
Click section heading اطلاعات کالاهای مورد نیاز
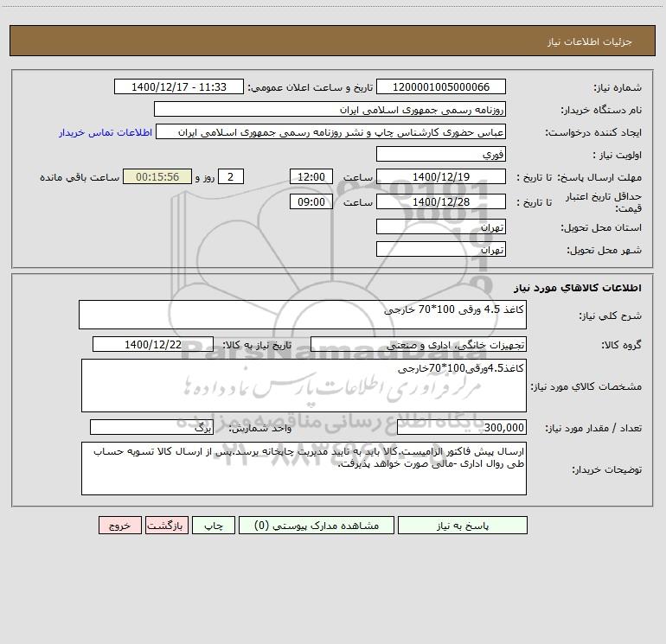578,288
